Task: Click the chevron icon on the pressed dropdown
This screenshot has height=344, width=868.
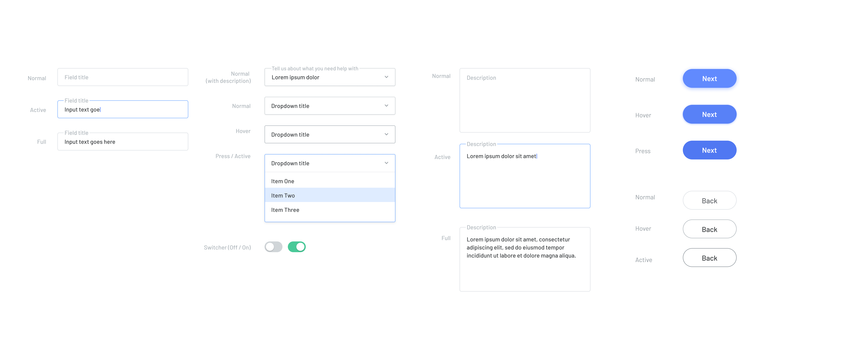Action: click(386, 163)
